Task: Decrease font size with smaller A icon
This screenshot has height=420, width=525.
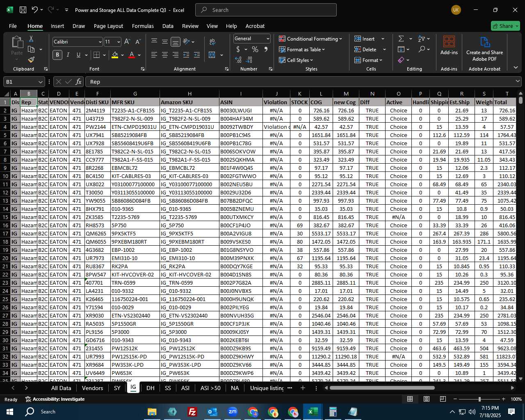Action: [x=138, y=42]
